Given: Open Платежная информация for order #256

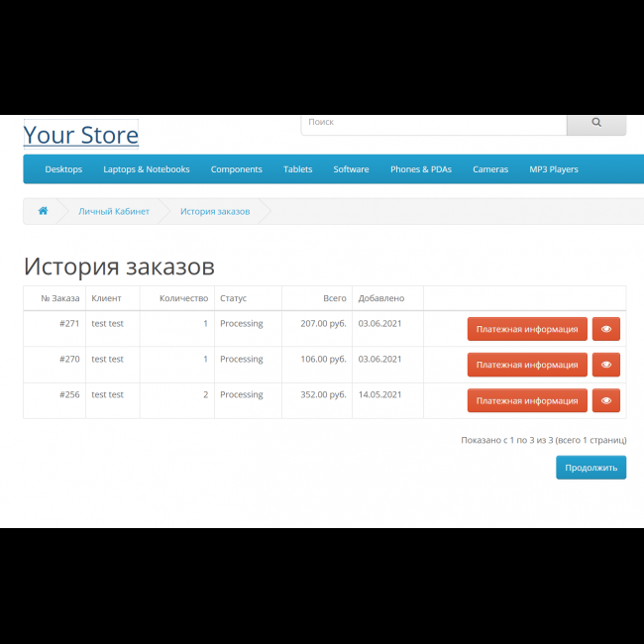Looking at the screenshot, I should click(527, 400).
